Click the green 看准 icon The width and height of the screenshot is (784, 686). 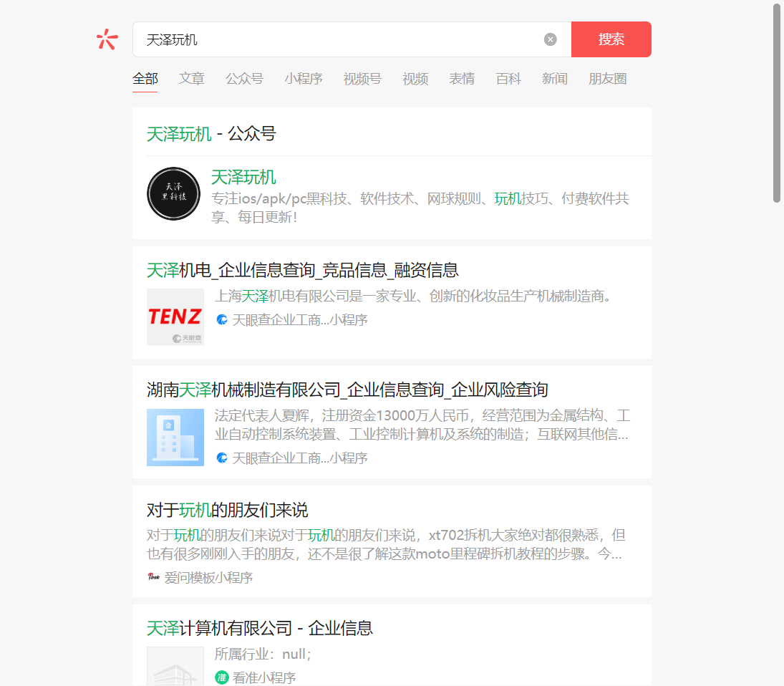221,677
